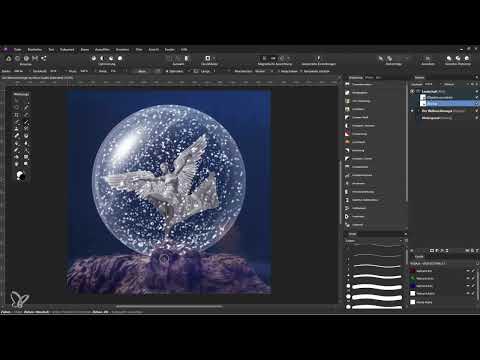Toggle the Quick Mask toolbar icon
This screenshot has width=480, height=360.
(x=208, y=58)
